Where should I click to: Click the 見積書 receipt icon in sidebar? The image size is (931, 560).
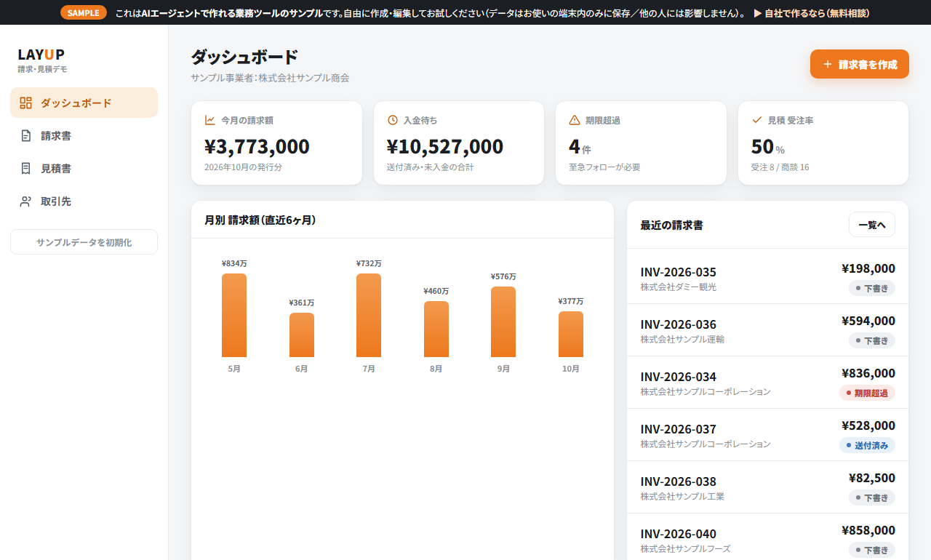(x=25, y=168)
